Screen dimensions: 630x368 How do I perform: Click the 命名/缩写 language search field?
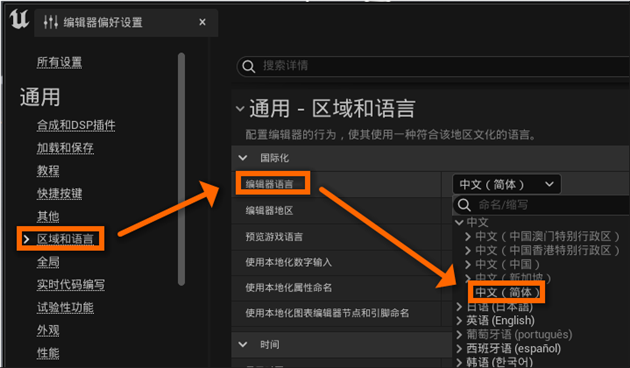click(541, 205)
